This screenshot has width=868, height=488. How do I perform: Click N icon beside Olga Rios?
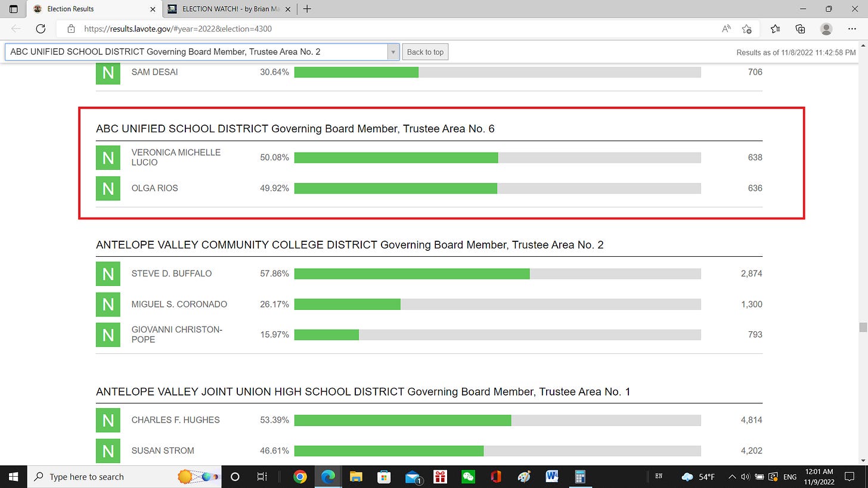coord(108,188)
